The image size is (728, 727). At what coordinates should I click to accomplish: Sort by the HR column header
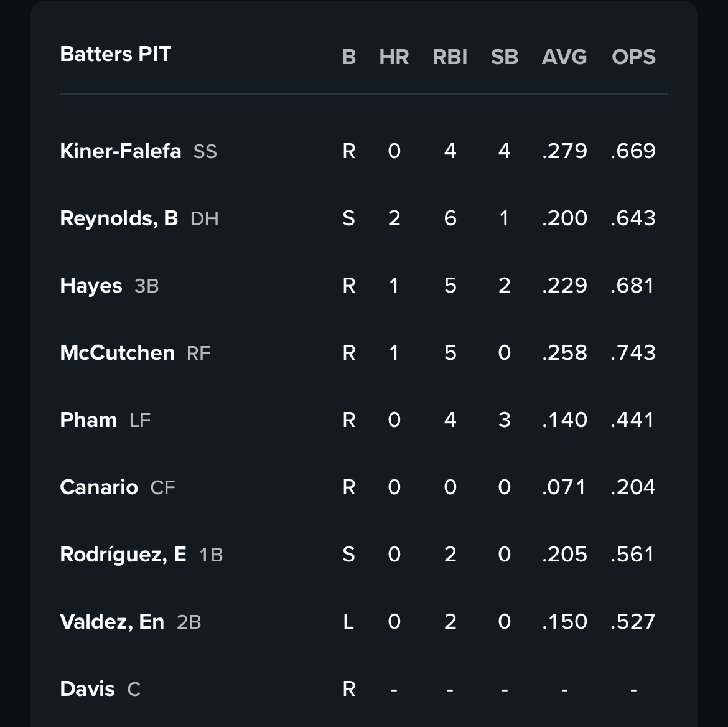pos(394,57)
